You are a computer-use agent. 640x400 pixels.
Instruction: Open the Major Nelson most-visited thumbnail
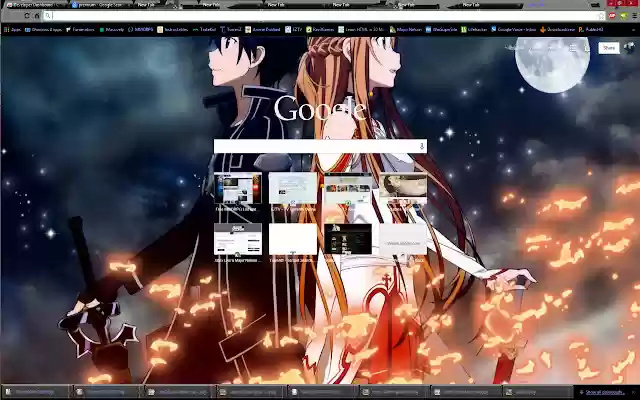tap(238, 240)
